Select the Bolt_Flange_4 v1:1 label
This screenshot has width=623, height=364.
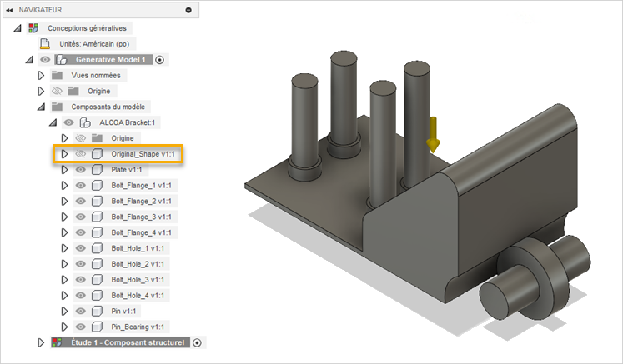pyautogui.click(x=142, y=232)
